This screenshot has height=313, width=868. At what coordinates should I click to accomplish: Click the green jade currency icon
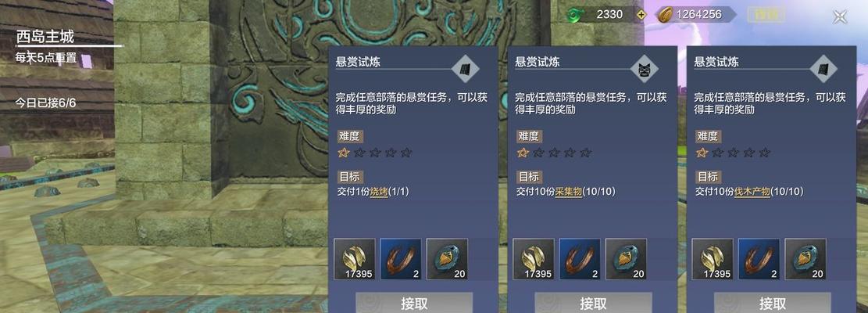pos(576,15)
